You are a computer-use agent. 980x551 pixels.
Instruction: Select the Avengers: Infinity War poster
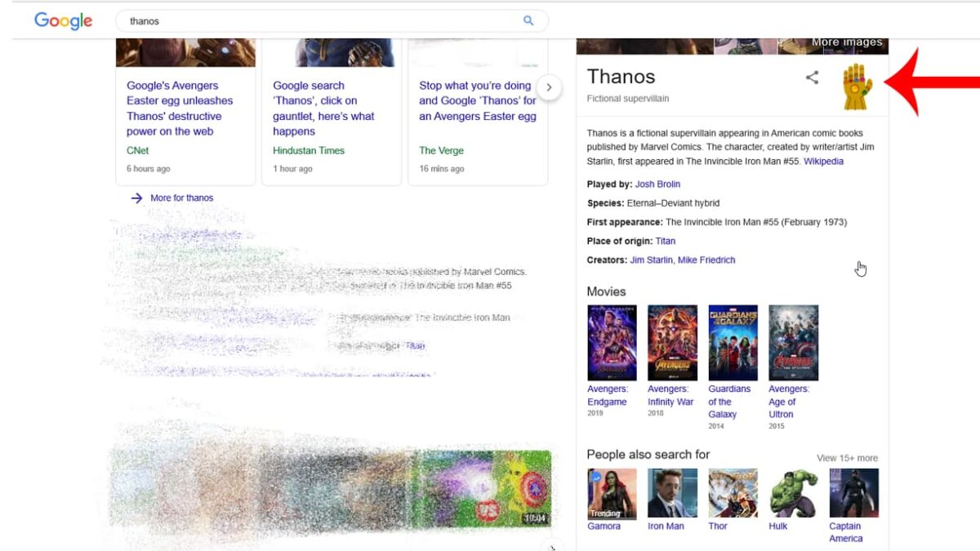(672, 343)
